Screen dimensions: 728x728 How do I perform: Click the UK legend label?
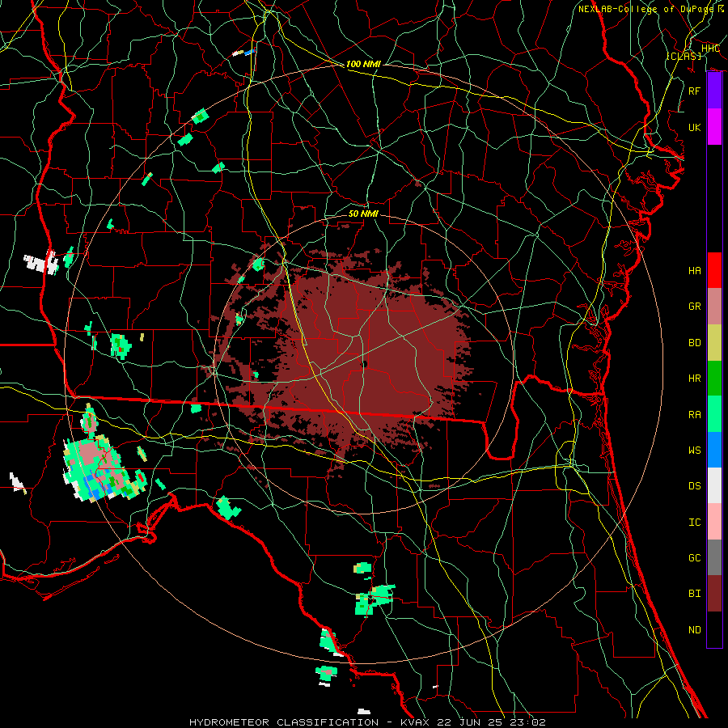click(694, 127)
